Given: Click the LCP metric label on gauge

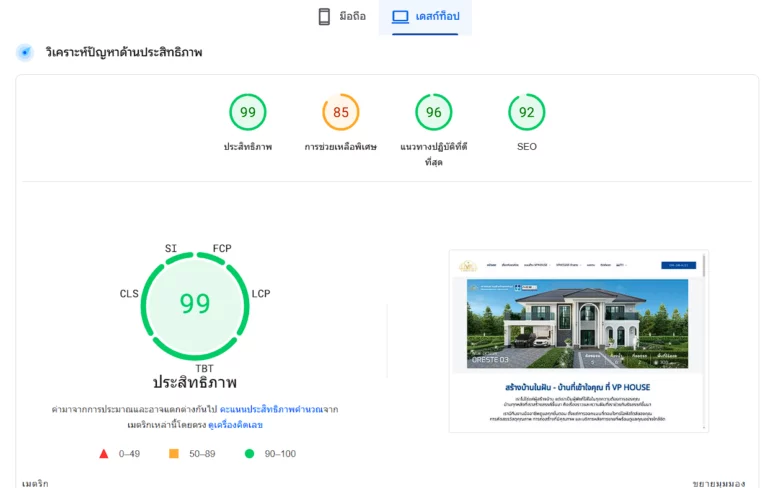Looking at the screenshot, I should click(x=261, y=293).
